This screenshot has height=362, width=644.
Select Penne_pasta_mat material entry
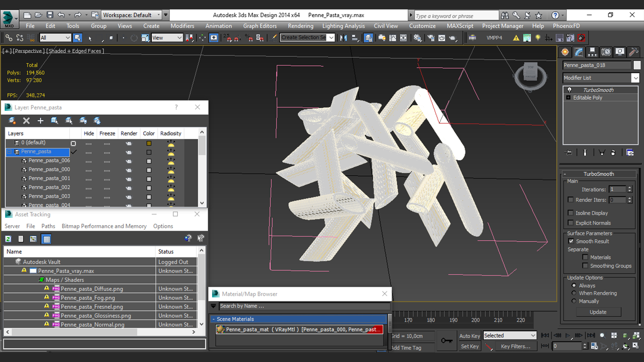click(300, 329)
